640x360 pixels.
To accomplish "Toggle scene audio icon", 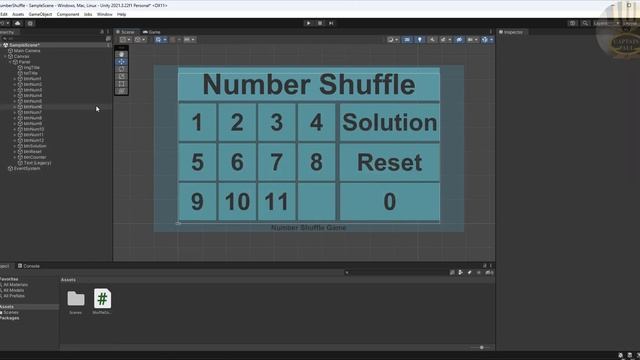I will (432, 40).
